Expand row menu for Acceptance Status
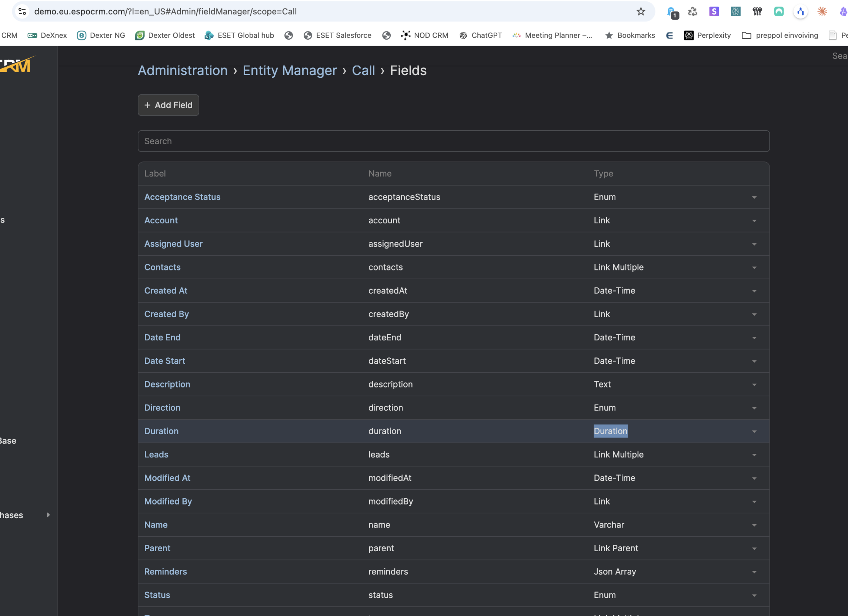848x616 pixels. pos(754,197)
